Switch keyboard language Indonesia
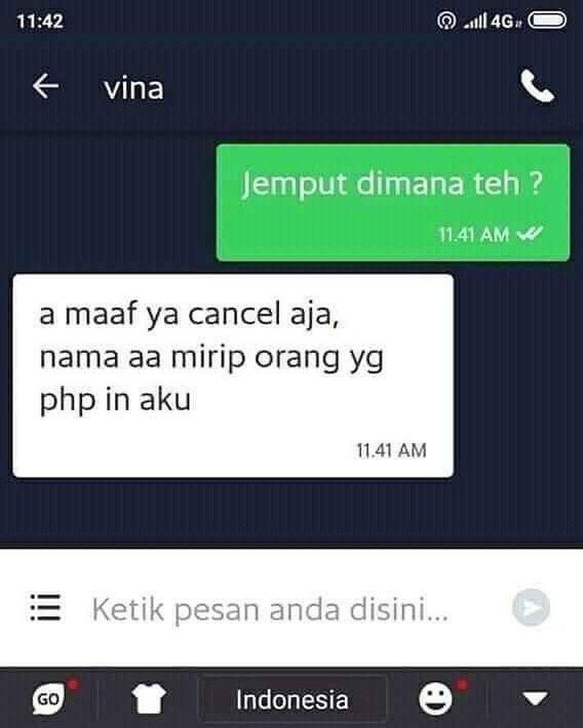 click(x=292, y=699)
